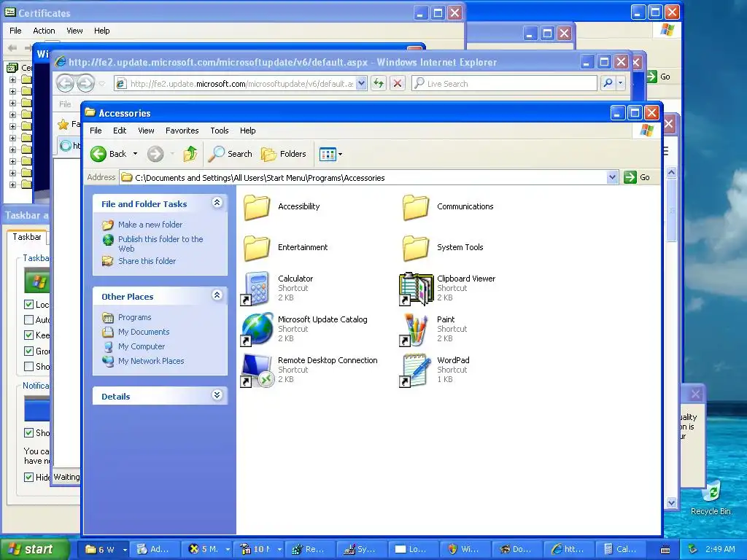
Task: Select the Paint shortcut icon
Action: coord(416,329)
